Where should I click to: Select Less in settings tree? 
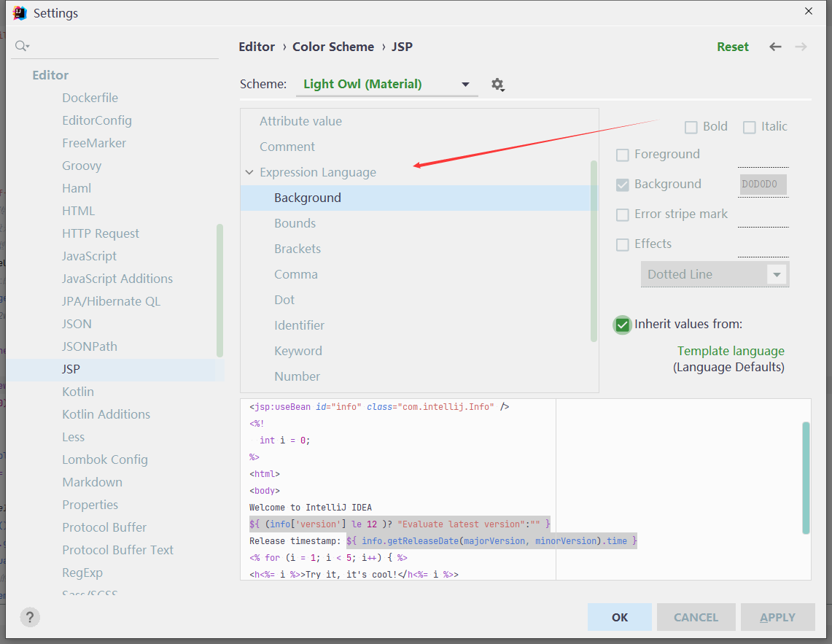click(x=73, y=437)
